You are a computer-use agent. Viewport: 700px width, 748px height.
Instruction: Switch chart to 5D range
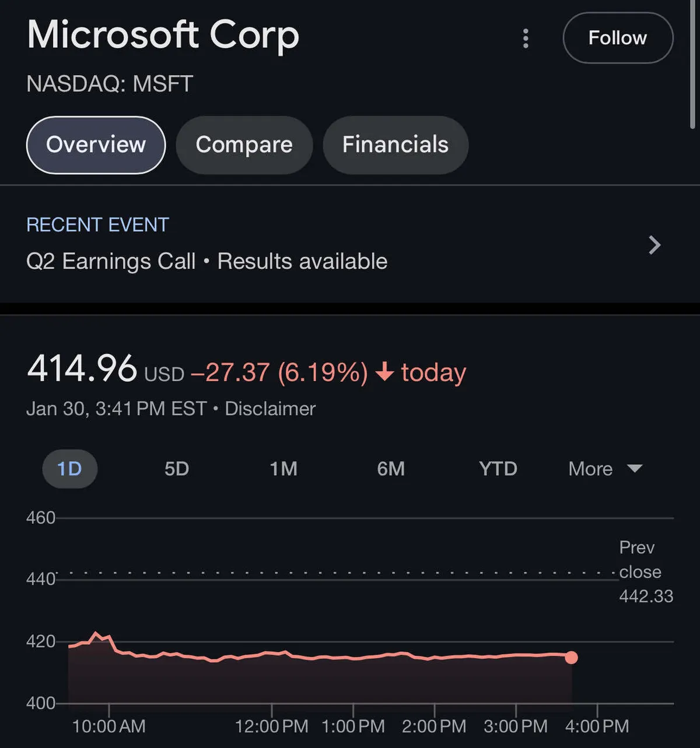point(177,469)
